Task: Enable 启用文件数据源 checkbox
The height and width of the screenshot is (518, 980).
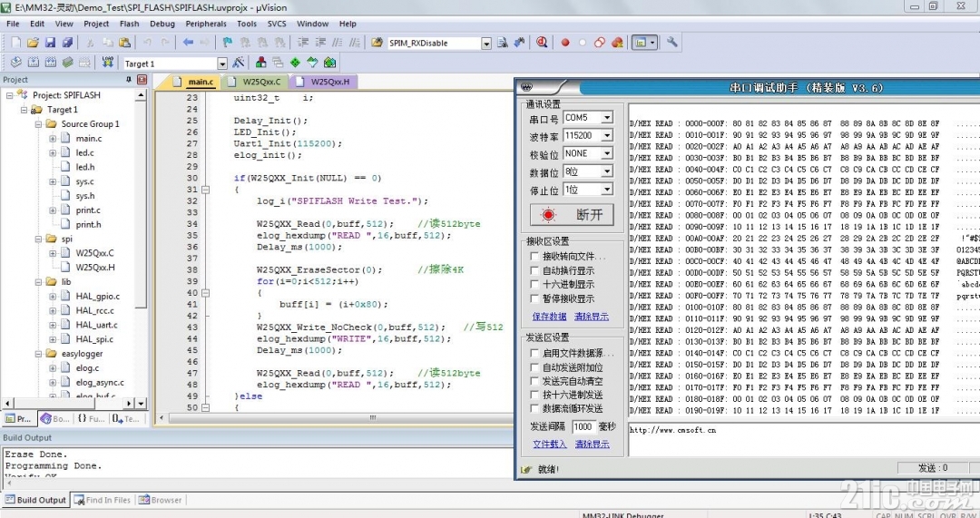Action: (534, 353)
